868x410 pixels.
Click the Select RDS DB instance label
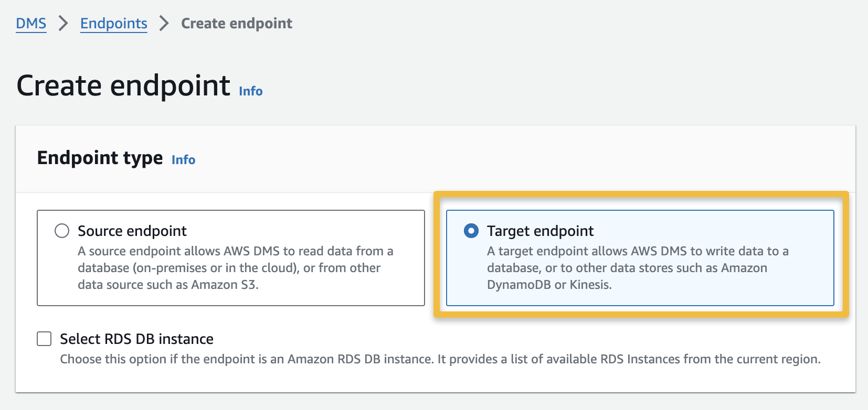[x=137, y=339]
